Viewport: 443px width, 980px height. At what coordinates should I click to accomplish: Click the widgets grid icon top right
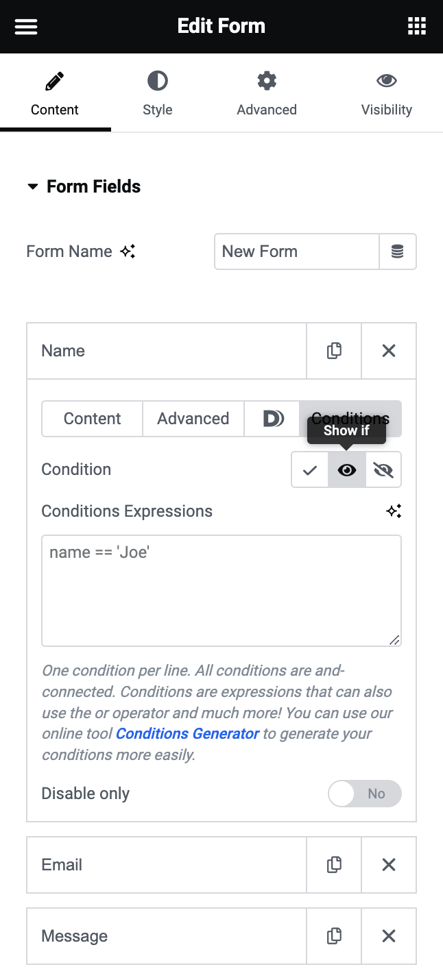click(x=417, y=26)
